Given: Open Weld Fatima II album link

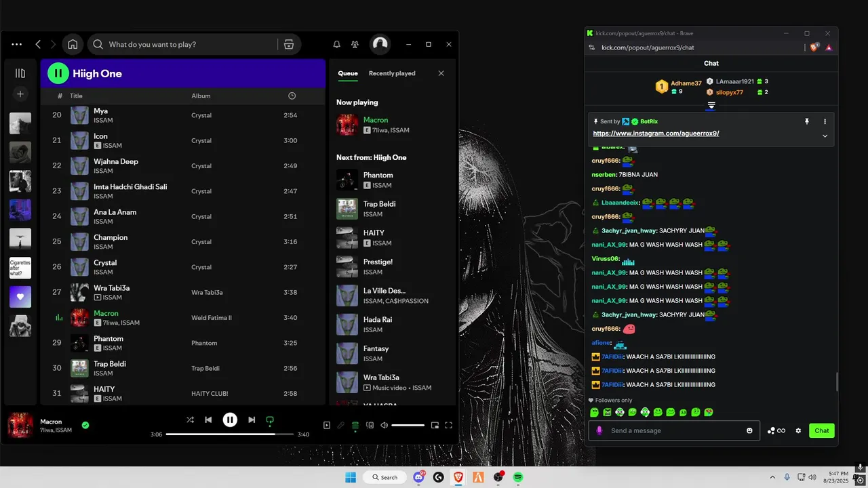Looking at the screenshot, I should click(x=212, y=318).
